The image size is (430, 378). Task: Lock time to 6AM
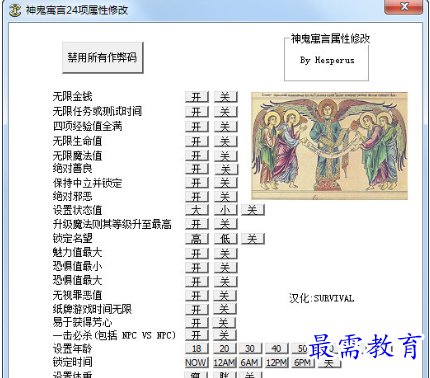click(250, 362)
